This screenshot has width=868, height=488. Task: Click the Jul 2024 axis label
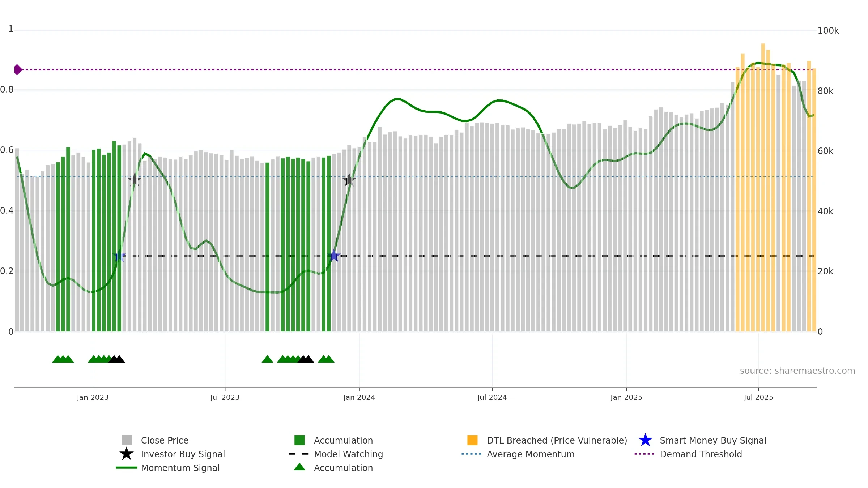point(492,398)
